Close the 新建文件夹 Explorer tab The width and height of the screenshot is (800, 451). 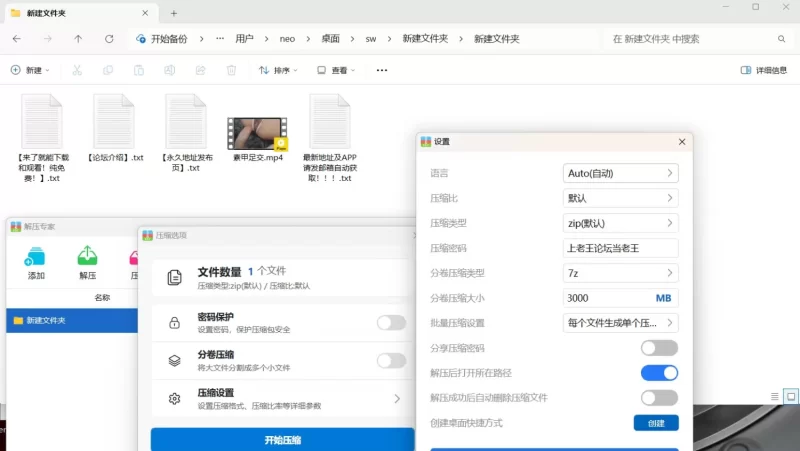[x=145, y=13]
